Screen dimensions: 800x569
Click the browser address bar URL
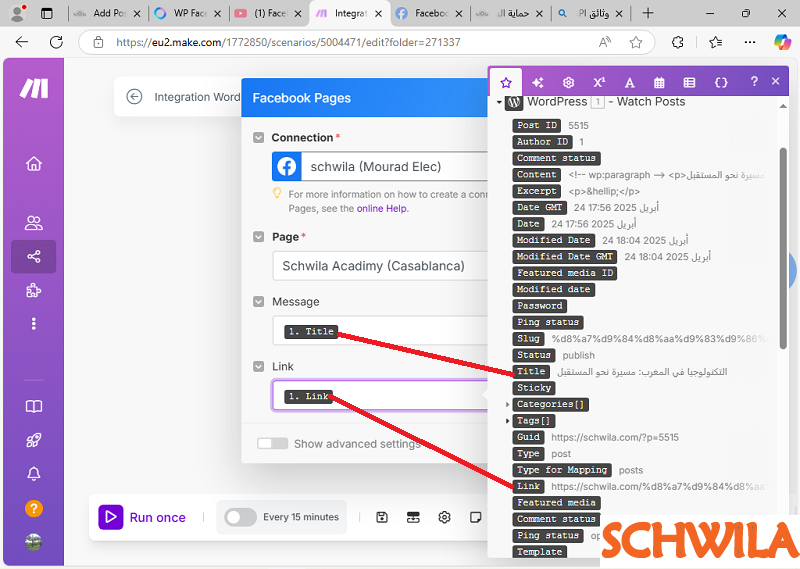288,42
